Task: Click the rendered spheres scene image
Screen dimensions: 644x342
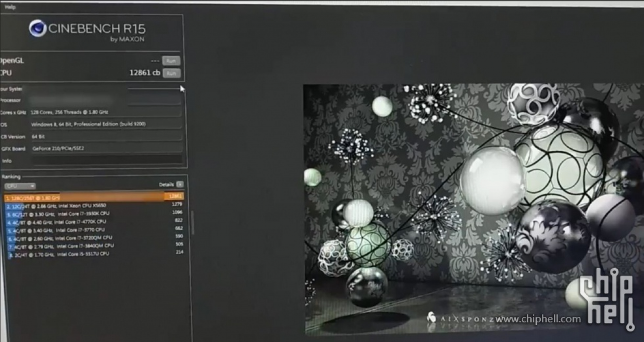Action: (473, 208)
